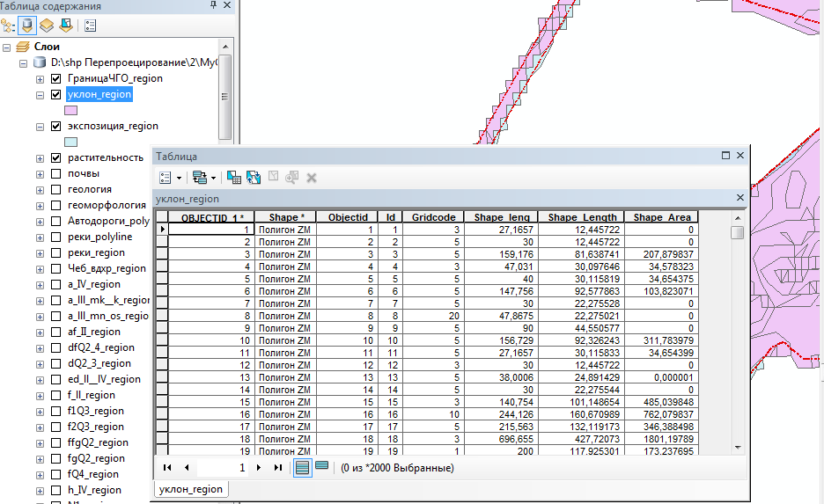This screenshot has width=824, height=504.
Task: Switch to List By Source view
Action: (27, 26)
